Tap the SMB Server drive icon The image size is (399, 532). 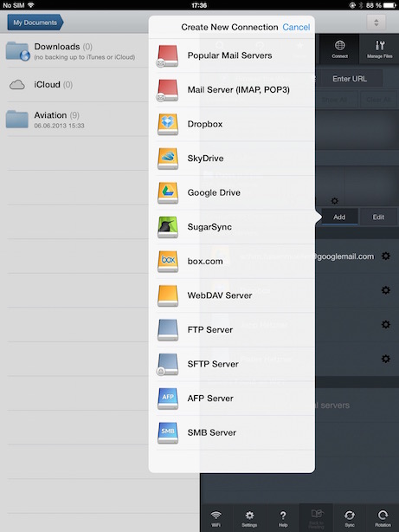pyautogui.click(x=168, y=432)
